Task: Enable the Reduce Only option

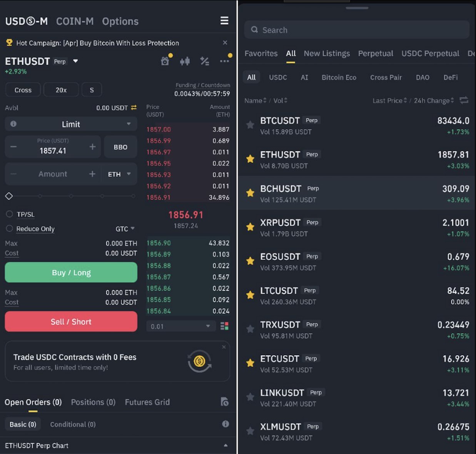Action: [10, 229]
